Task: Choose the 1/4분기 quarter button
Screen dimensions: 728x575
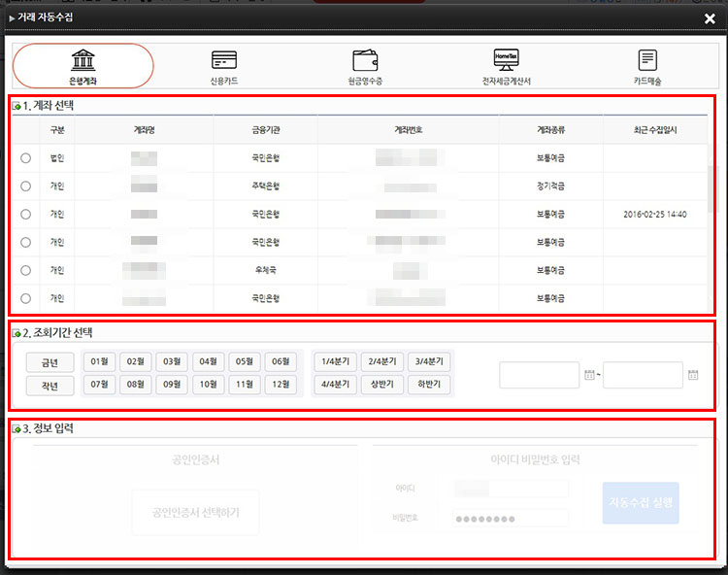Action: 335,361
